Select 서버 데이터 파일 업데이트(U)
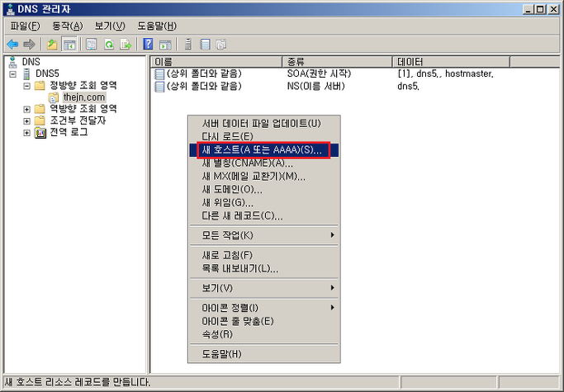564x392 pixels. pos(263,124)
